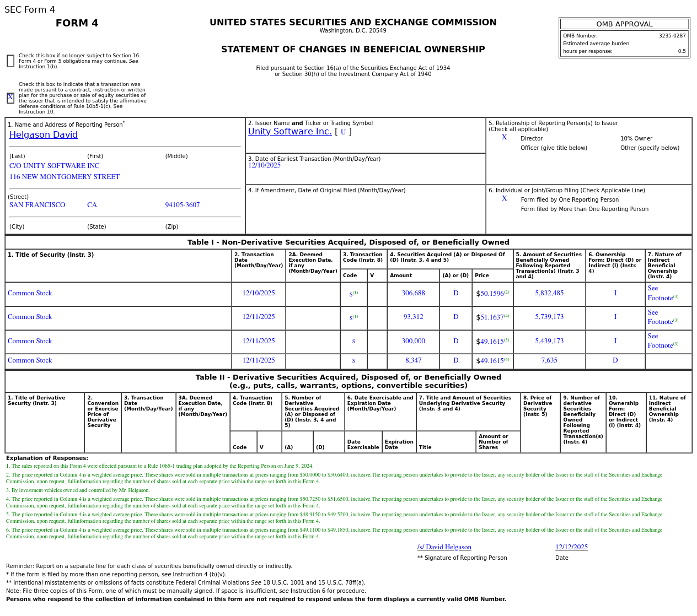
Task: Click Common Stock in the 306,688 row
Action: point(30,293)
